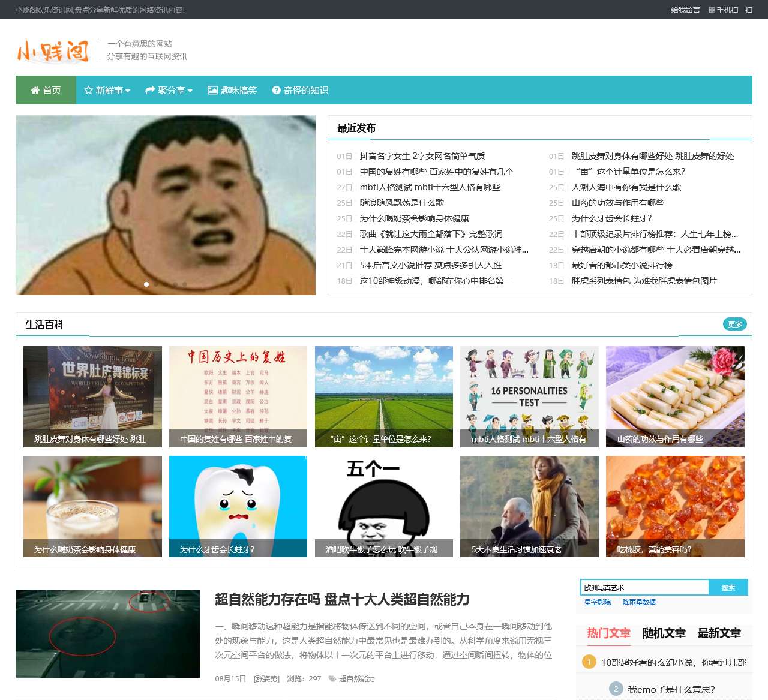768x700 pixels.
Task: Click the question mark icon on 奇怪的知识
Action: (277, 90)
